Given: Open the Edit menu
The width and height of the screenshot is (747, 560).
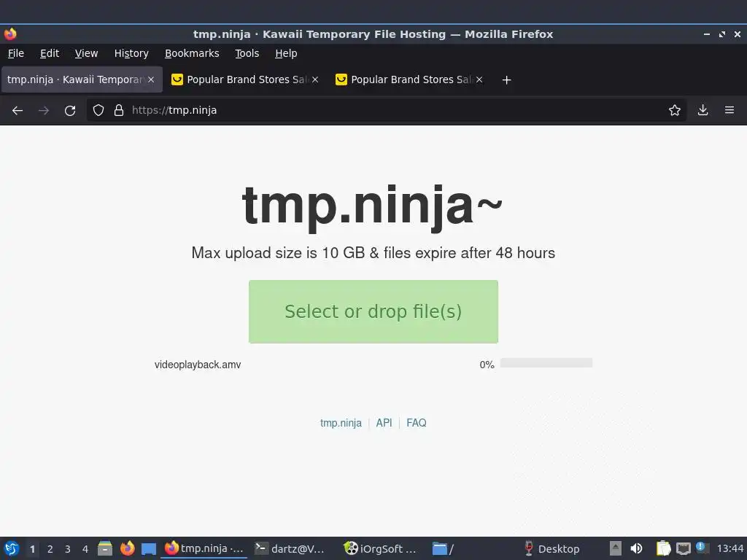Looking at the screenshot, I should pyautogui.click(x=50, y=53).
